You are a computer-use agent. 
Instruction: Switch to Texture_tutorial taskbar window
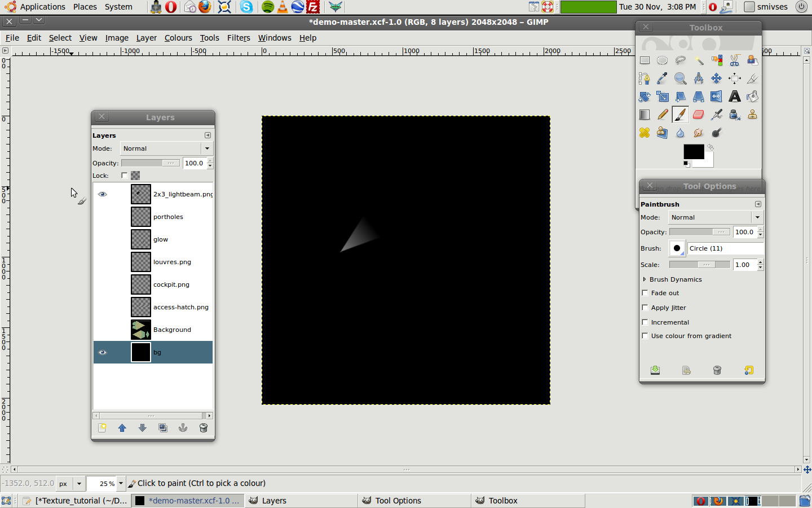pos(76,501)
